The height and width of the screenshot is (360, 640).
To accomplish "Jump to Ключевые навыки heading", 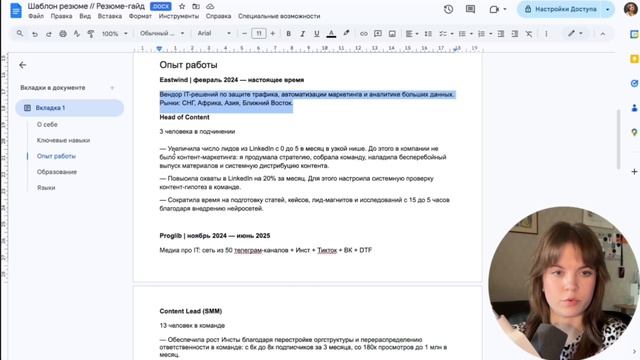I will 63,140.
